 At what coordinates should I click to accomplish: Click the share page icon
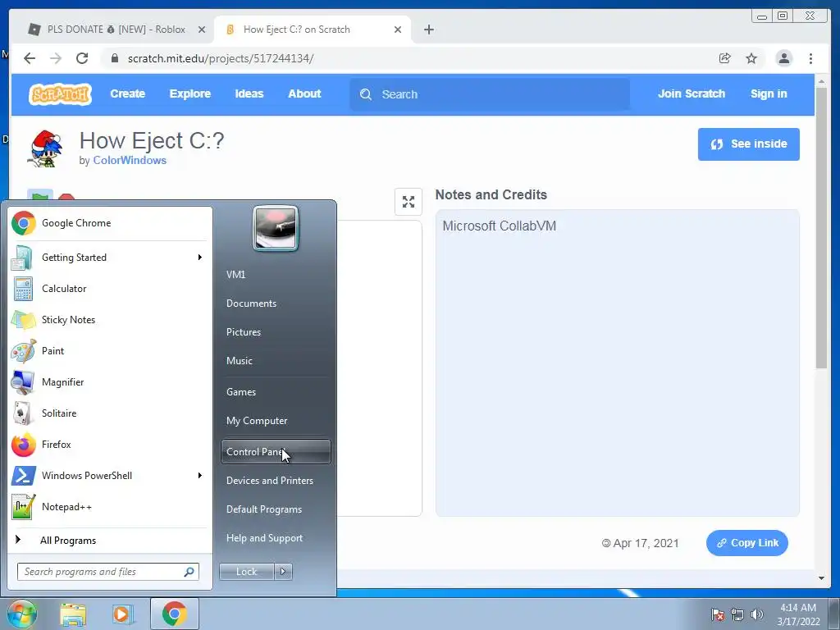(725, 58)
